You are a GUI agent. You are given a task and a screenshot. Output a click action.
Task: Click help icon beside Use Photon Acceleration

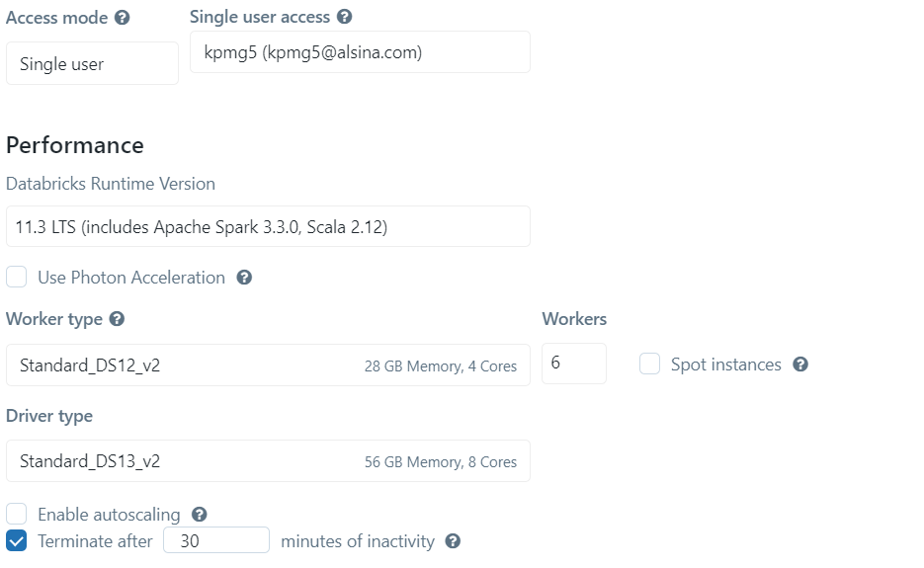tap(244, 278)
